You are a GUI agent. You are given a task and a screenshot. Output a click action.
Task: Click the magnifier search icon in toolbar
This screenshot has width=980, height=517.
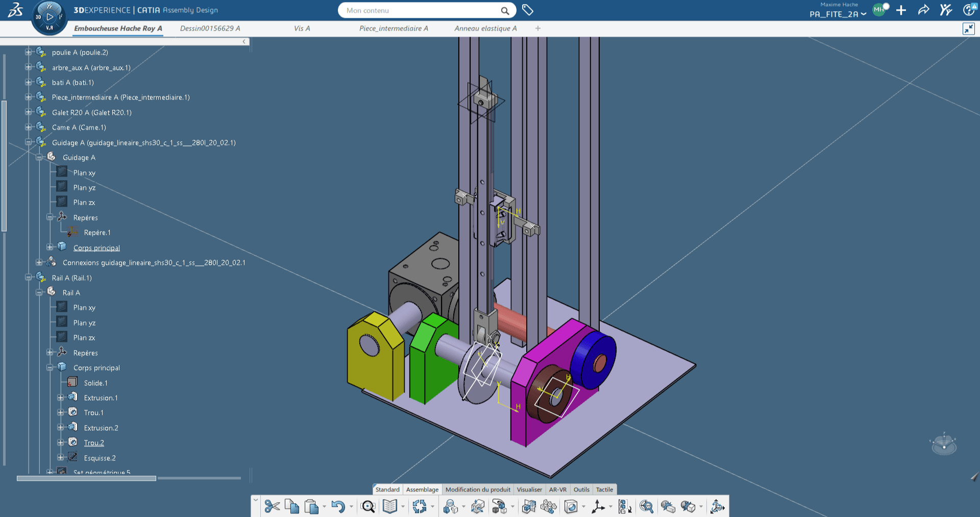coord(368,506)
